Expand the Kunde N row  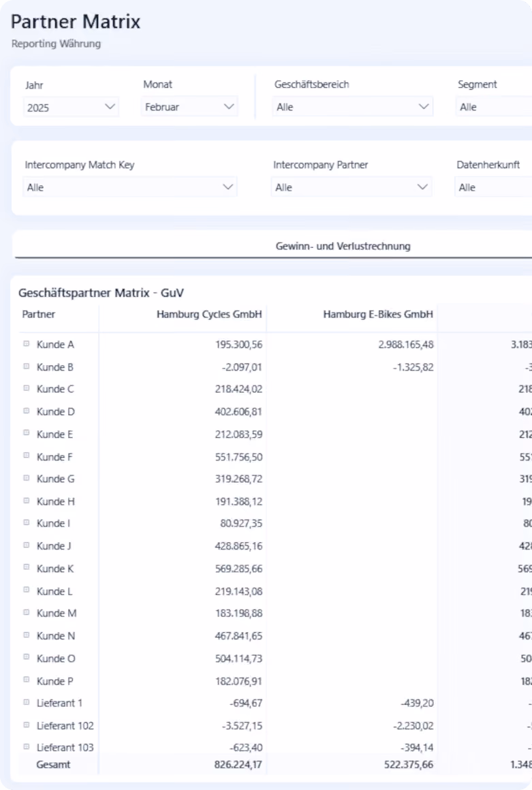tap(26, 635)
